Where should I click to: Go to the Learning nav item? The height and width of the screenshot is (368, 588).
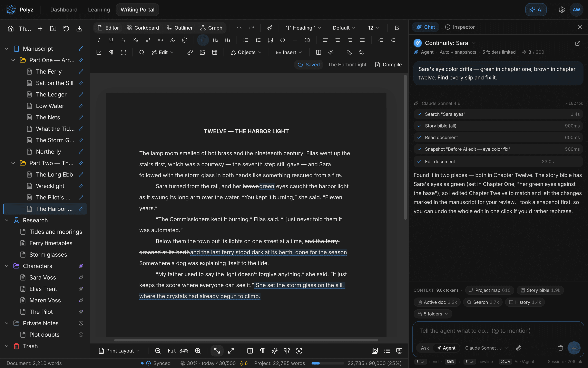click(99, 10)
